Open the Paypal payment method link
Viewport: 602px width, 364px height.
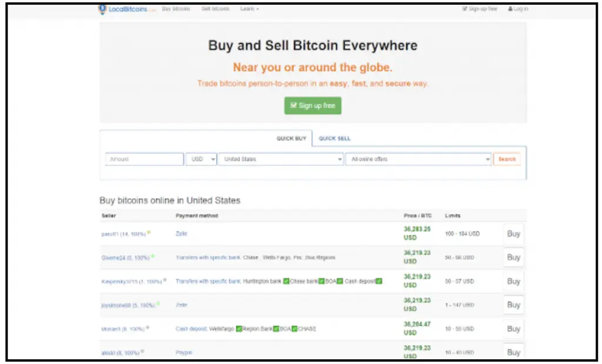pos(184,352)
